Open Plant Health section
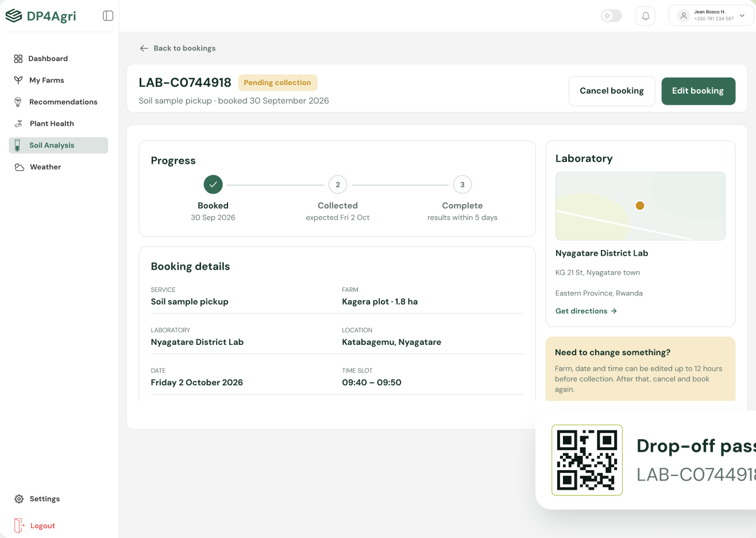This screenshot has width=756, height=538. click(58, 124)
